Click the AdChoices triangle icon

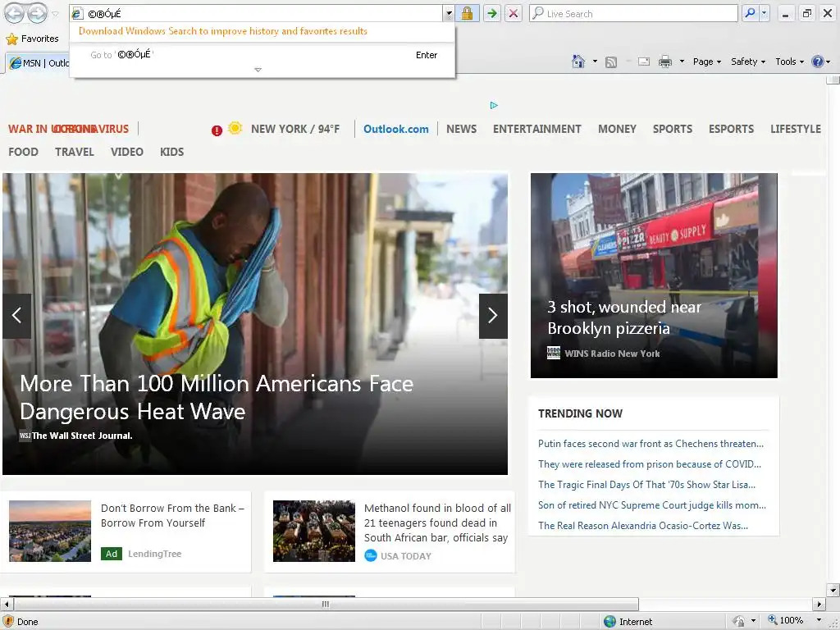494,105
